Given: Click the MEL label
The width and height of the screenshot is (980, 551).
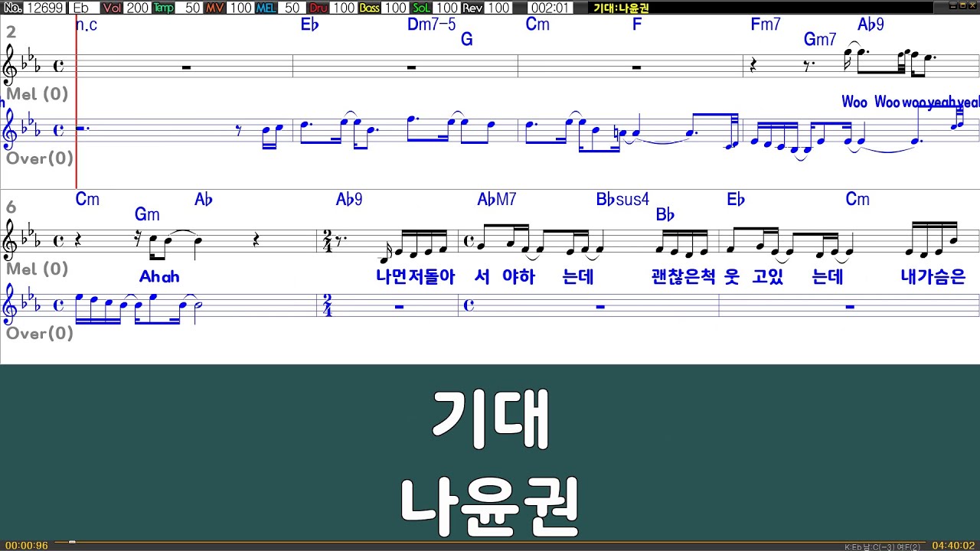Looking at the screenshot, I should pos(266,8).
